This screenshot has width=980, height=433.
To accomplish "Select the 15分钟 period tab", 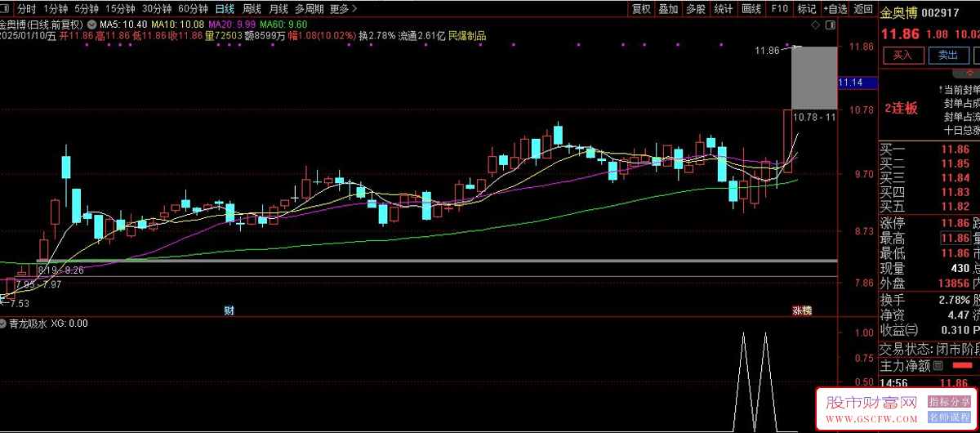I will pos(121,9).
